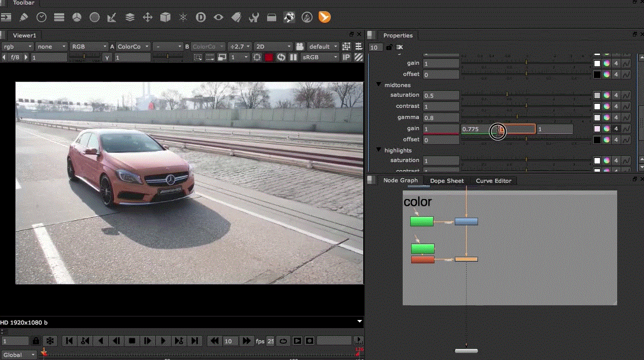The width and height of the screenshot is (644, 360).
Task: Click the play forward button
Action: [x=163, y=341]
